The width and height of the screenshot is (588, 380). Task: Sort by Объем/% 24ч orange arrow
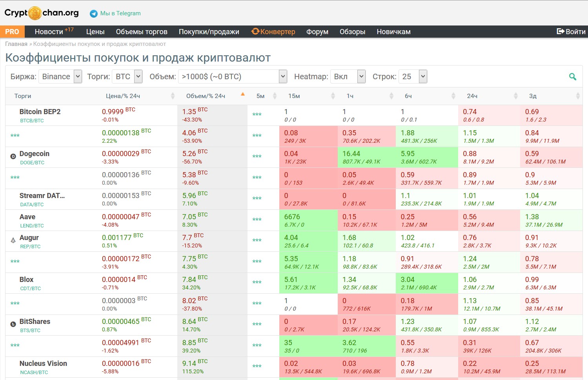[x=243, y=94]
